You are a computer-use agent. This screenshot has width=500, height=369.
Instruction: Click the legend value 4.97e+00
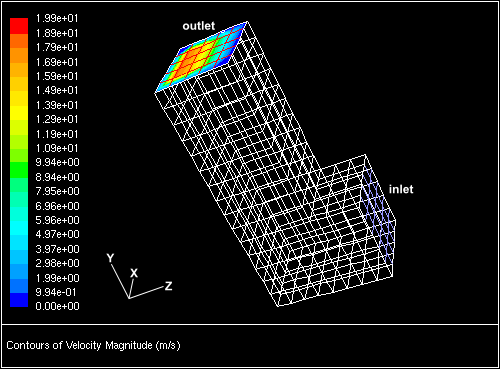click(x=57, y=234)
